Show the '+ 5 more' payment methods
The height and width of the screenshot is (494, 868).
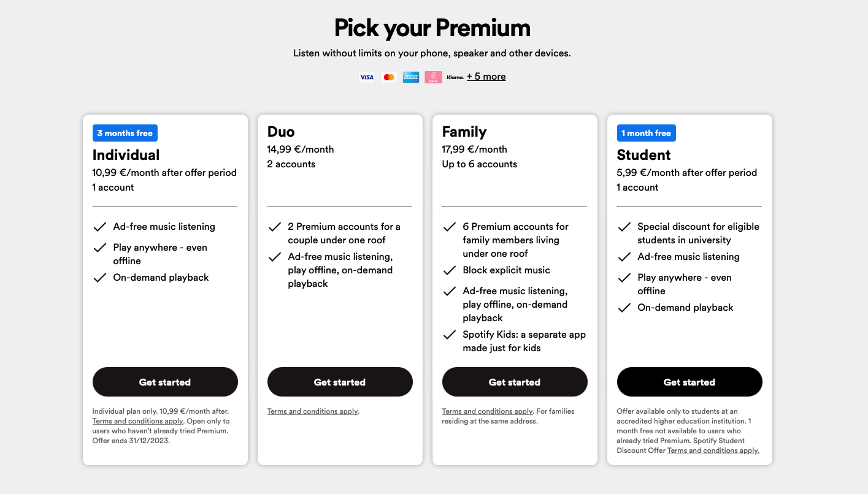point(486,77)
